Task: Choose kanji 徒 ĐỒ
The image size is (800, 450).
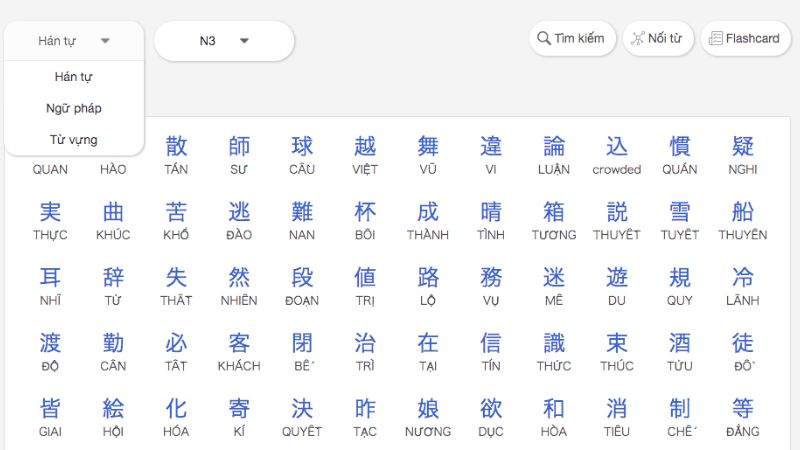Action: point(743,352)
